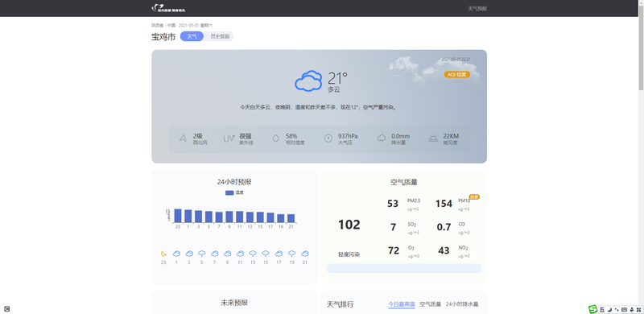Click the 24小时预报 heading
Screen dimensions: 644x314
pos(234,182)
